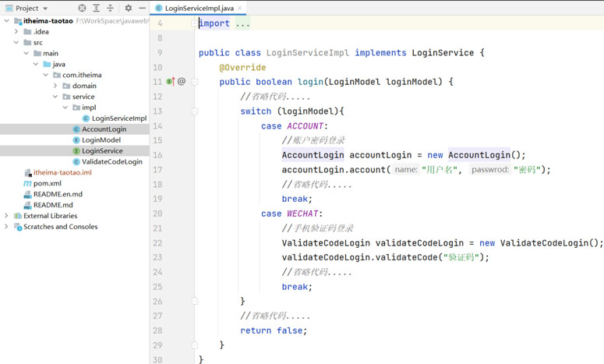
Task: Click the Scratches and Consoles icon
Action: (x=18, y=227)
